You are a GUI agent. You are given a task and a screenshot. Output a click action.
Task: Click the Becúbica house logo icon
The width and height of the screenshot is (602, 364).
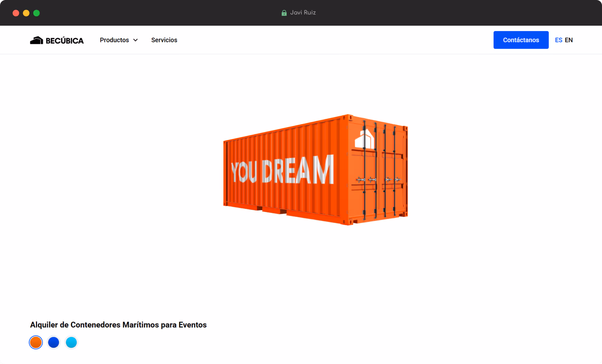click(x=36, y=40)
